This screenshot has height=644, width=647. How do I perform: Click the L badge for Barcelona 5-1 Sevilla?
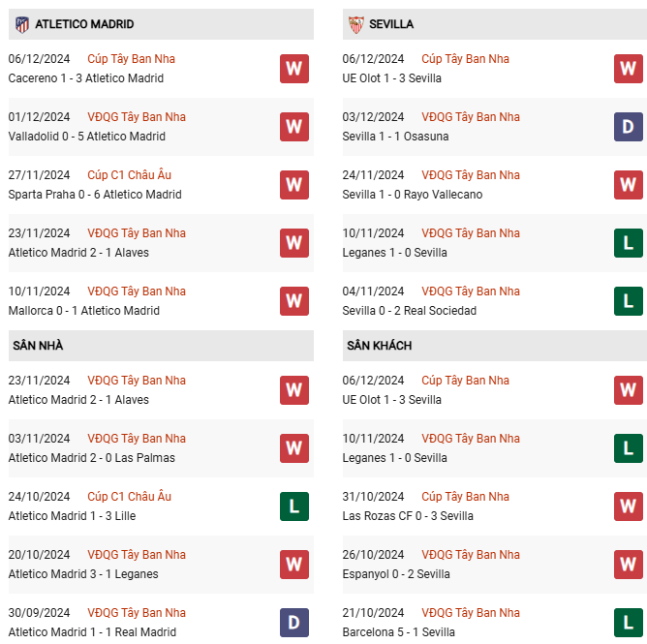pos(628,623)
